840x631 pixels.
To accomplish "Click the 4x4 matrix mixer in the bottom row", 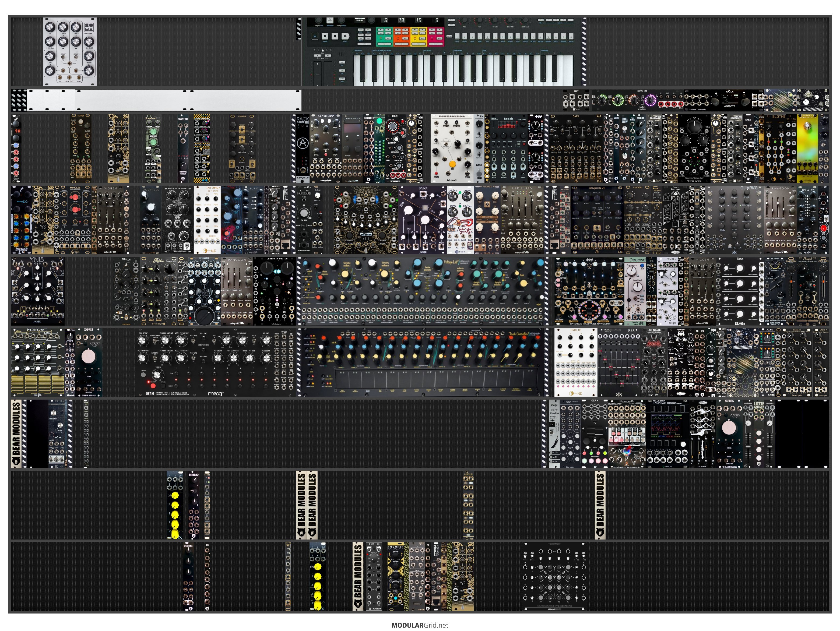I will (x=554, y=576).
